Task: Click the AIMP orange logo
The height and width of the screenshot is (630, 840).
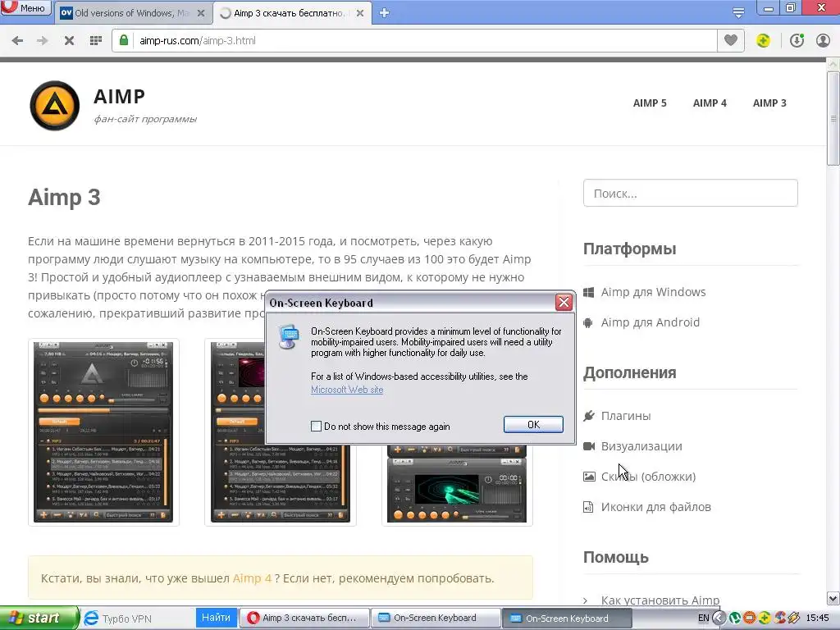Action: tap(55, 106)
